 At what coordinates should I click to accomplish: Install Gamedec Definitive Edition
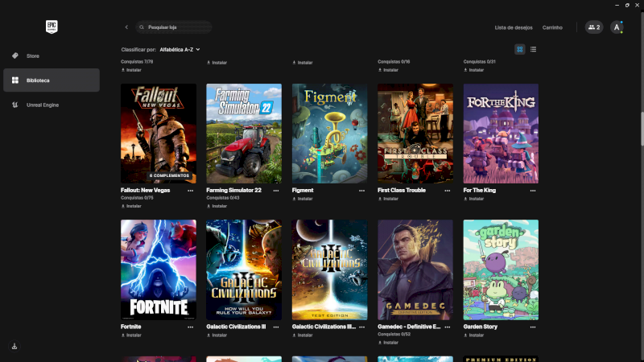(388, 343)
